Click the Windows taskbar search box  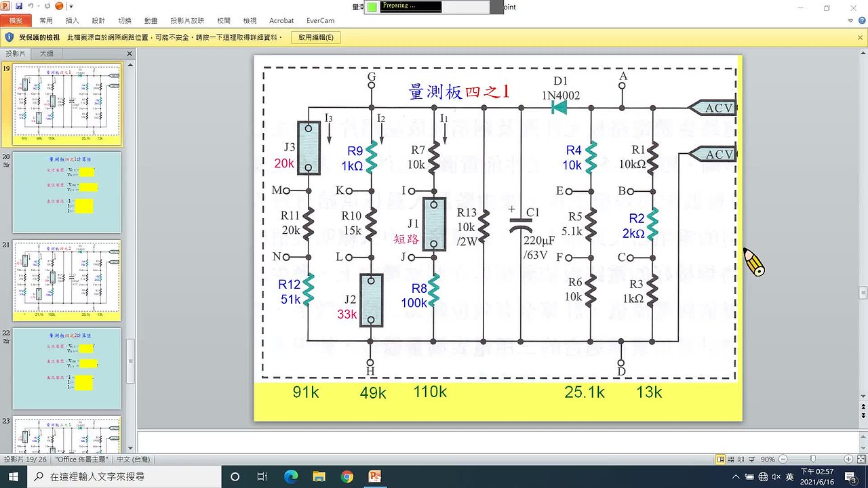click(x=124, y=476)
